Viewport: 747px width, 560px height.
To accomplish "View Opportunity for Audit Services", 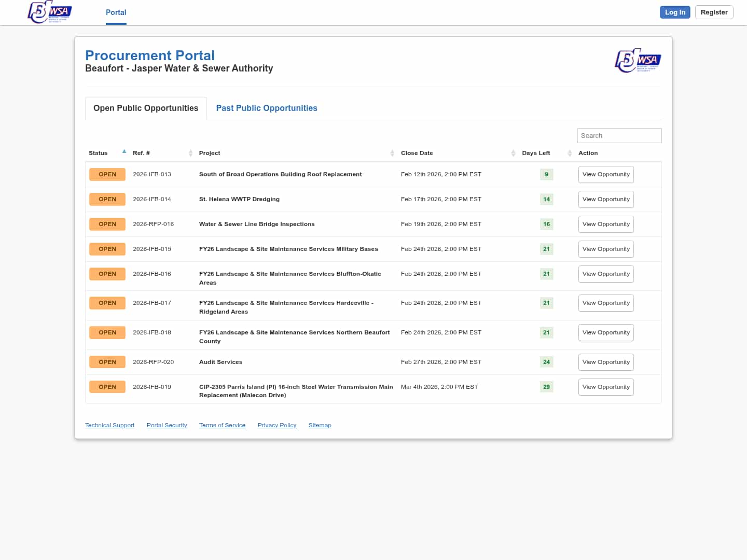I will tap(606, 362).
